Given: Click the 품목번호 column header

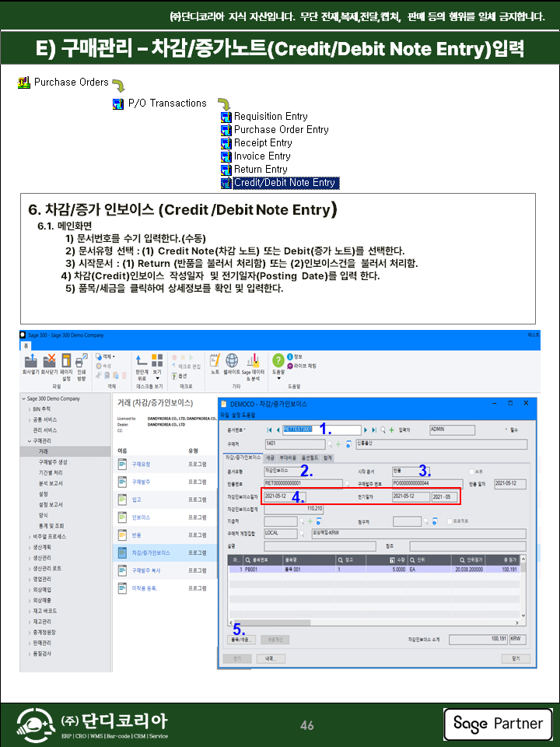Looking at the screenshot, I should click(262, 559).
